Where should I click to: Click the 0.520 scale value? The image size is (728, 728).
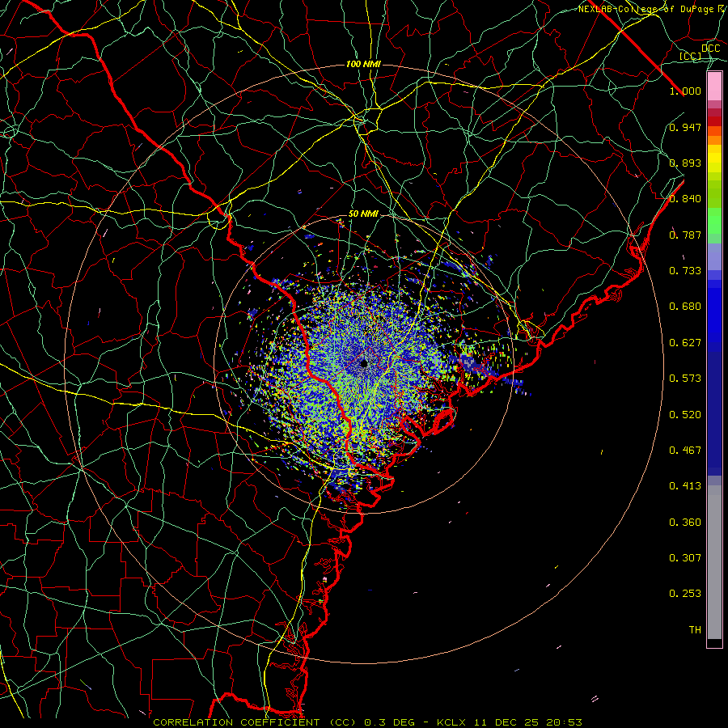pos(685,415)
